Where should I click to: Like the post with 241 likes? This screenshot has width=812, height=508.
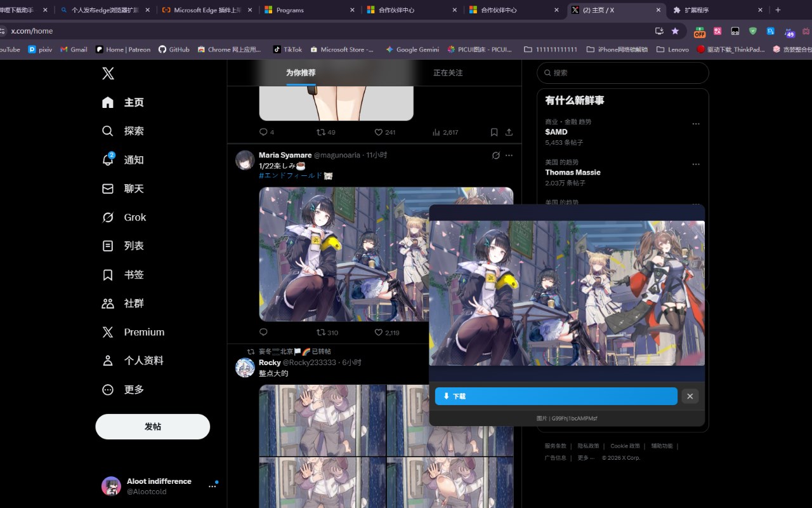coord(384,132)
